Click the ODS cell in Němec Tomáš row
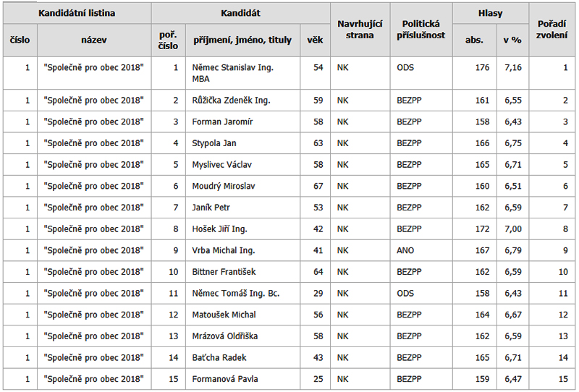 pos(406,294)
